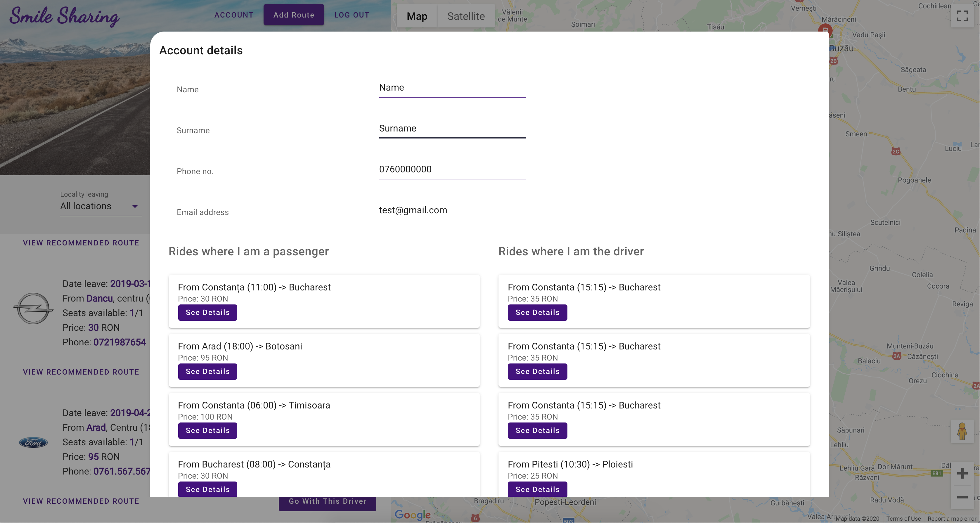The width and height of the screenshot is (980, 523).
Task: Click the Phone no. input field
Action: point(452,169)
